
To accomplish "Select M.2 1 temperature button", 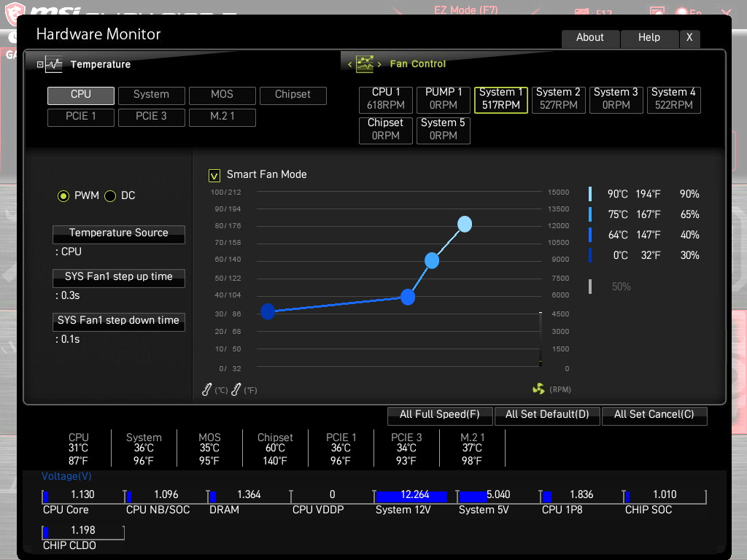I will click(222, 117).
